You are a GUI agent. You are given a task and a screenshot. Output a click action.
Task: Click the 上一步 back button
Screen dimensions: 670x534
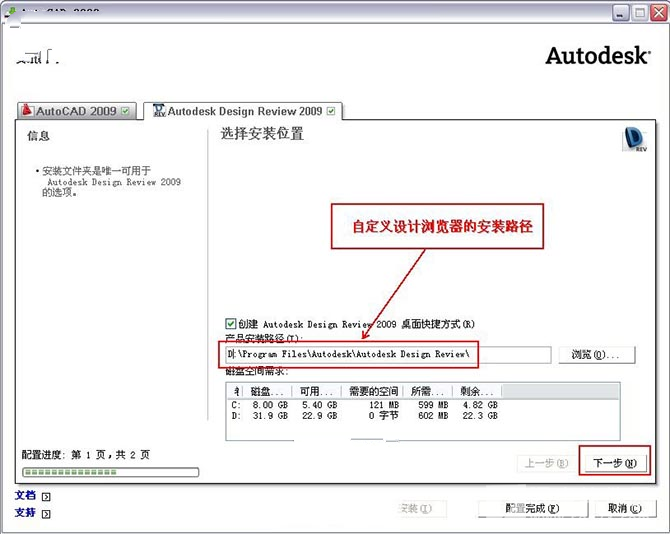547,463
